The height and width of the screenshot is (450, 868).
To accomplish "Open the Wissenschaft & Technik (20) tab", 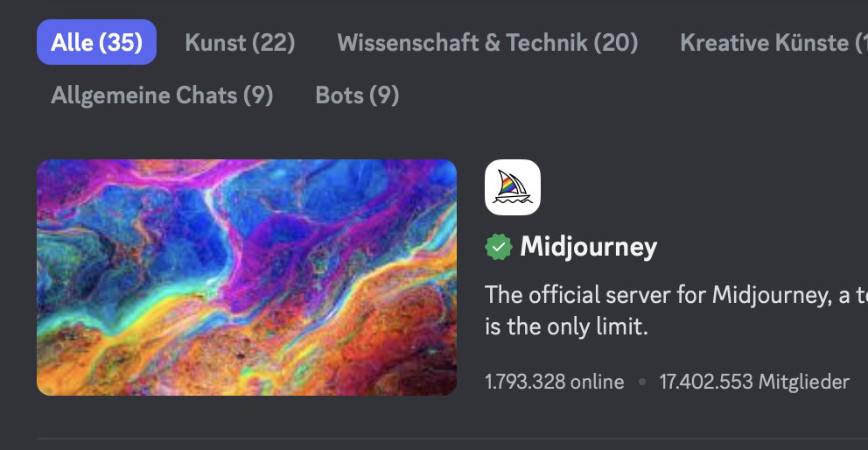I will (487, 42).
